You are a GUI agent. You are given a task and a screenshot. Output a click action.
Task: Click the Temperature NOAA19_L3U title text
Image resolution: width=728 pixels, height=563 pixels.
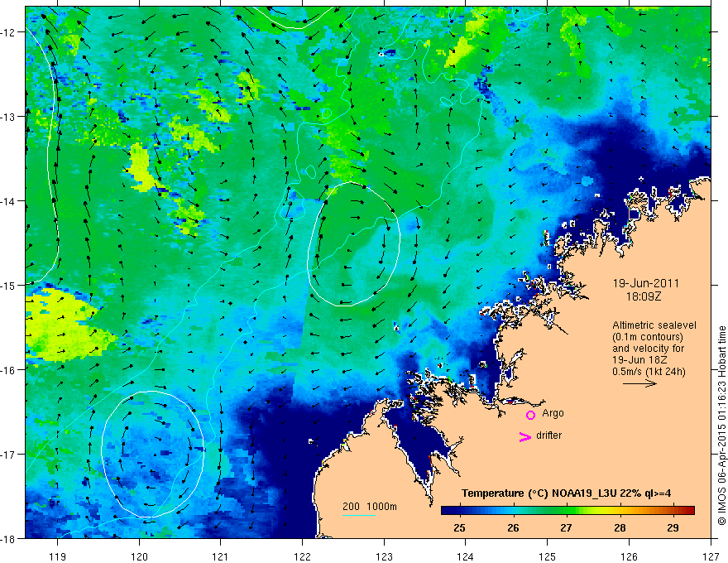[566, 493]
